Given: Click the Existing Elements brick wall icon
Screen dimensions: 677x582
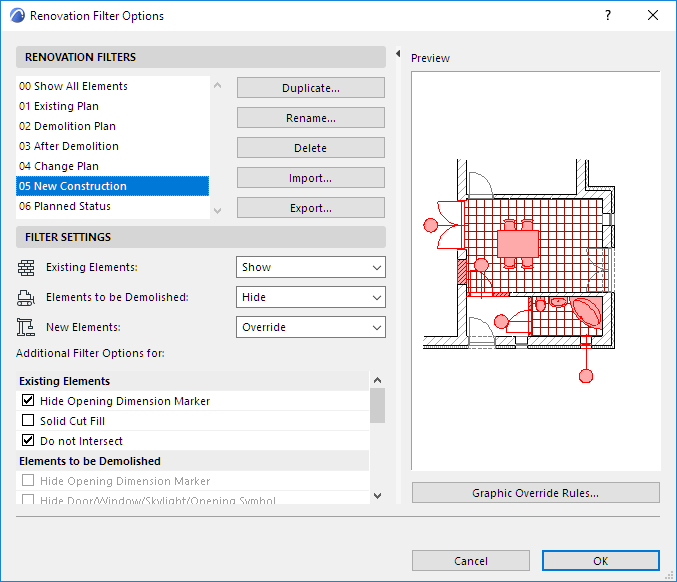Looking at the screenshot, I should coord(26,268).
